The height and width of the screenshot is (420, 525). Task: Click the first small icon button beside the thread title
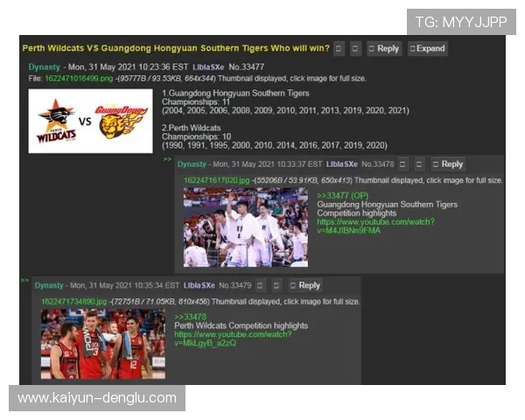click(x=339, y=49)
